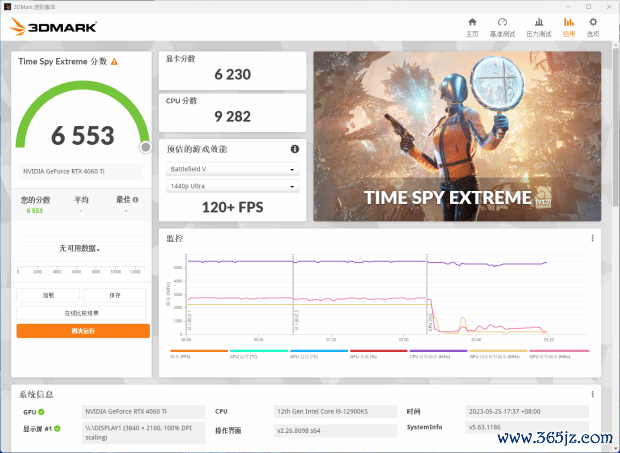Click the 加载 (load) button
This screenshot has width=620, height=453.
[48, 295]
